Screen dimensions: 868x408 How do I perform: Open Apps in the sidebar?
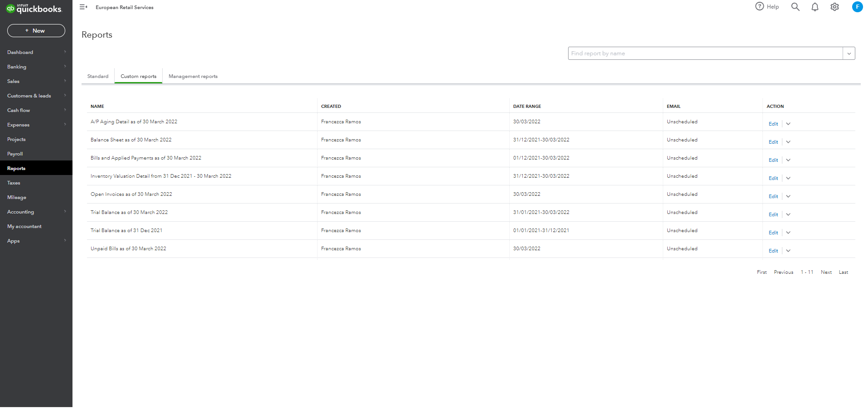pyautogui.click(x=36, y=241)
